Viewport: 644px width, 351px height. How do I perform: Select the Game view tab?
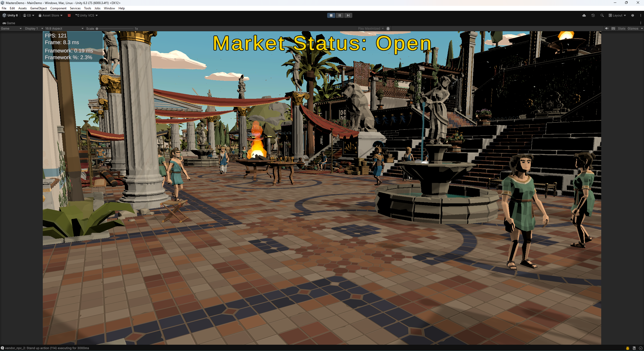point(9,23)
